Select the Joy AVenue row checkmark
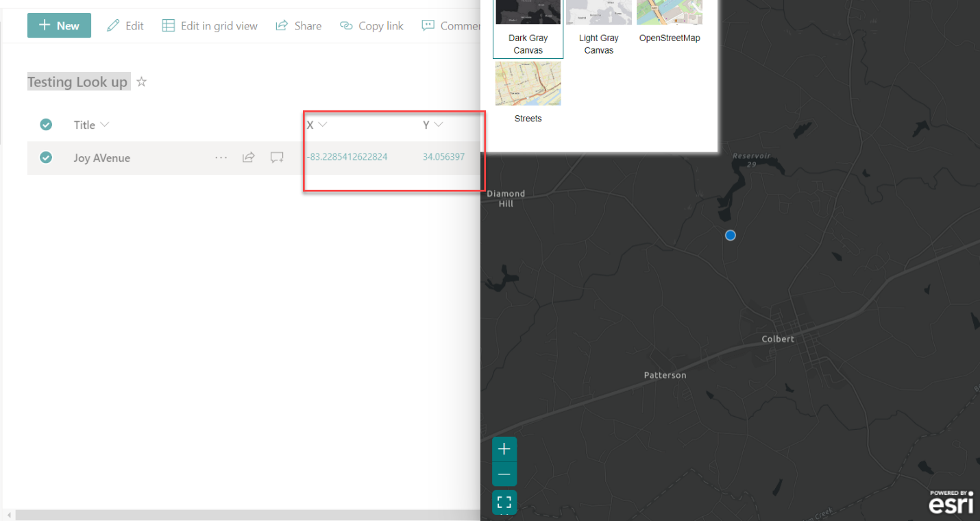The image size is (980, 521). pyautogui.click(x=46, y=157)
